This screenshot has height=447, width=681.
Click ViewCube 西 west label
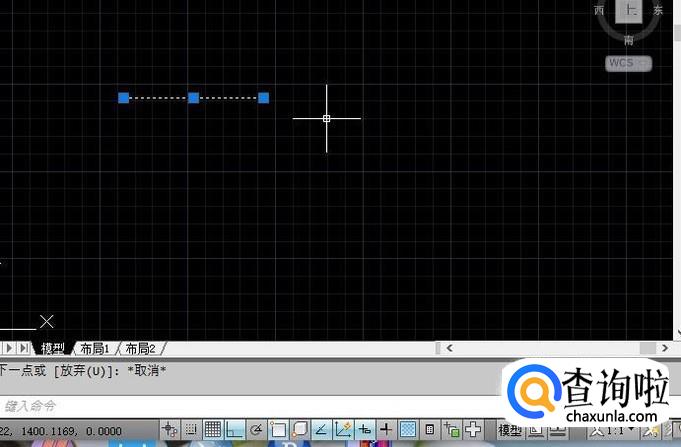(x=599, y=10)
